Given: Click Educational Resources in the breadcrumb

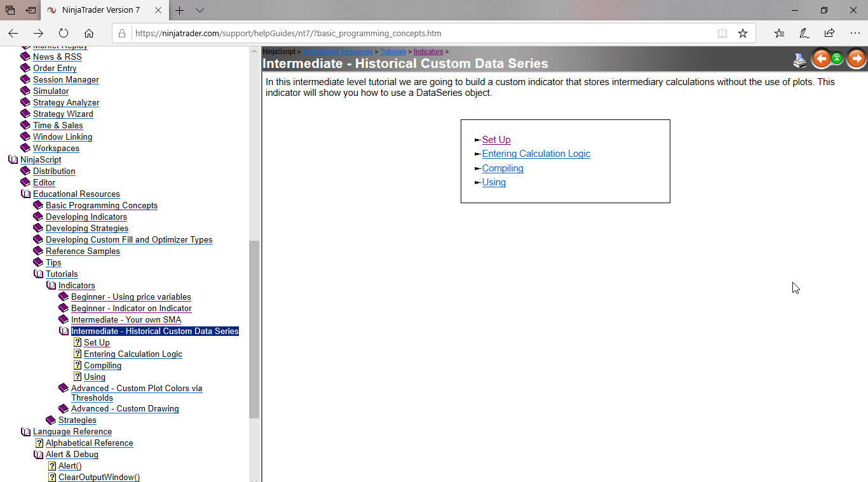Looking at the screenshot, I should (x=338, y=51).
